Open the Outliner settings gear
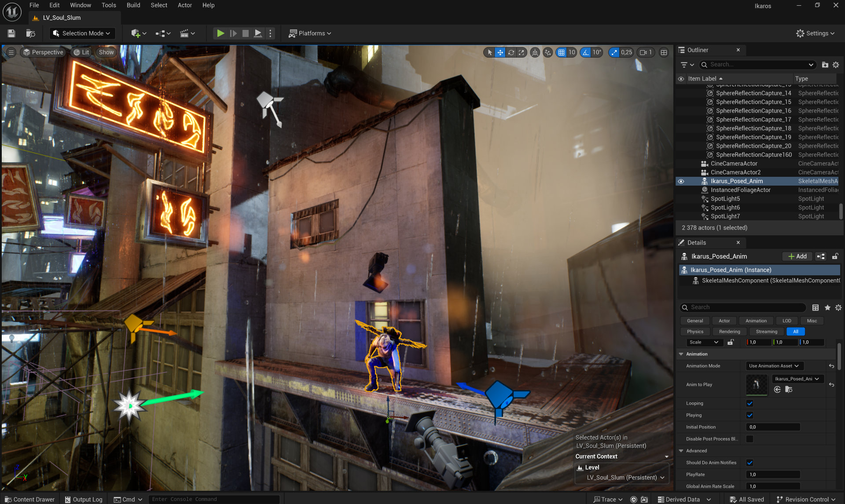 836,65
